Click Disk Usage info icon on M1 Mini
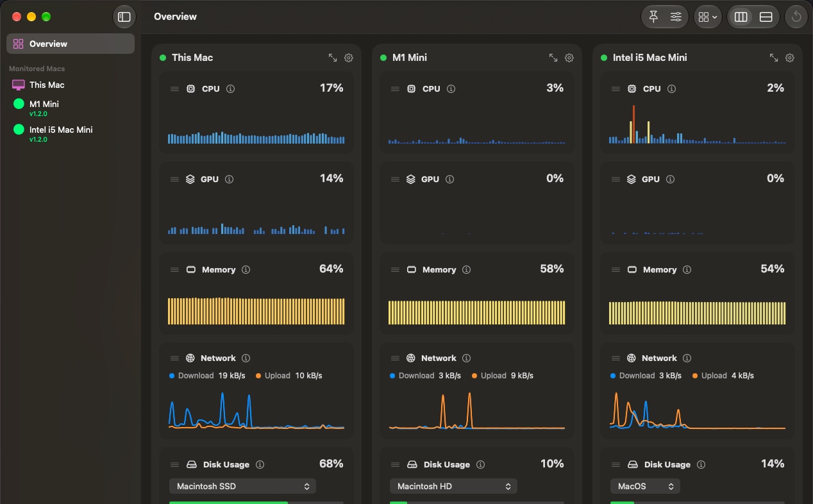This screenshot has height=504, width=813. [x=480, y=465]
